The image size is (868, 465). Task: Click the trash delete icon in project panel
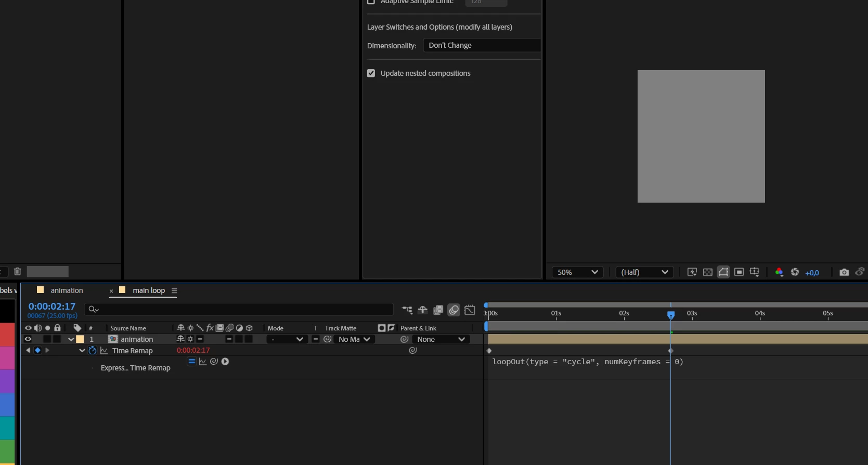point(17,271)
